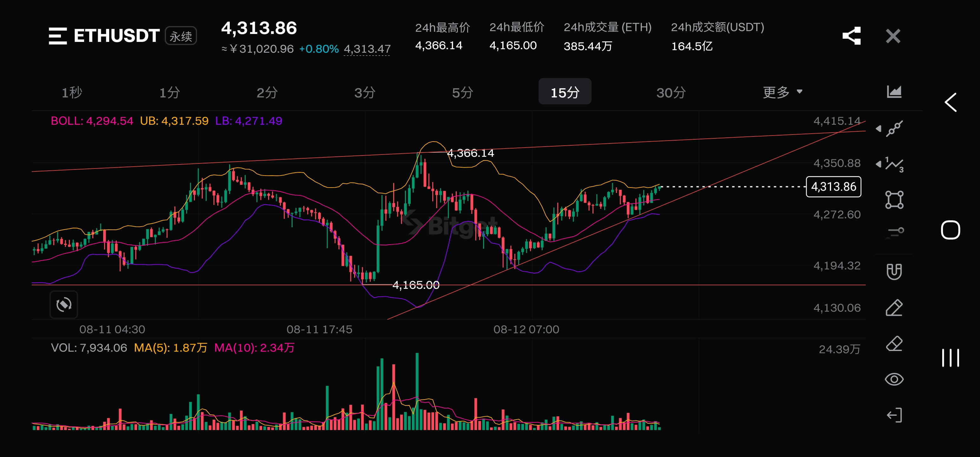980x457 pixels.
Task: Click the 4,313.47 mark price link
Action: tap(367, 49)
